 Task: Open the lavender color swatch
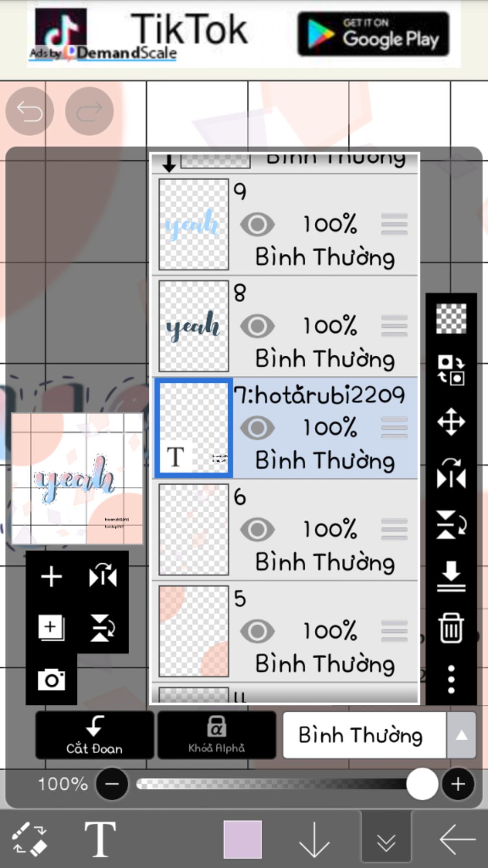[x=243, y=839]
